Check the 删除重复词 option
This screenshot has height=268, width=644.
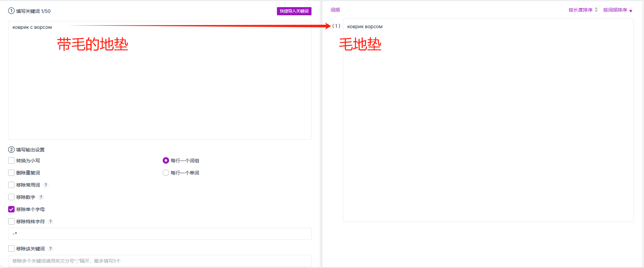[x=12, y=173]
